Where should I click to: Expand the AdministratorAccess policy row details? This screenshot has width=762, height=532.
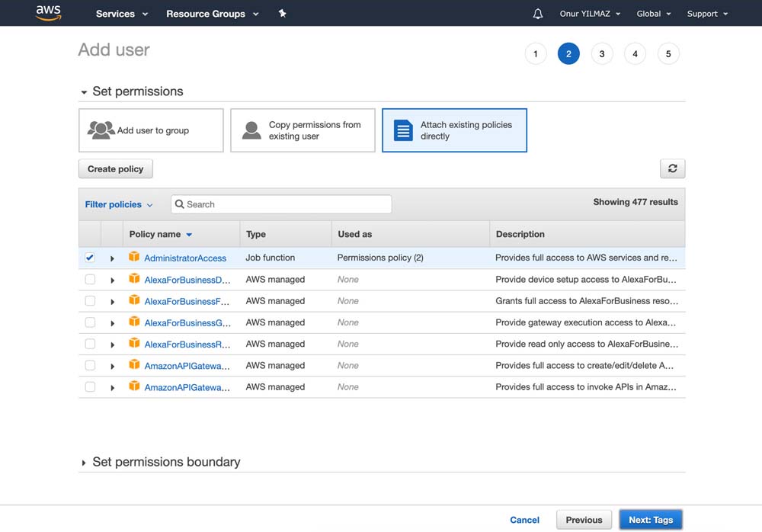pyautogui.click(x=112, y=258)
